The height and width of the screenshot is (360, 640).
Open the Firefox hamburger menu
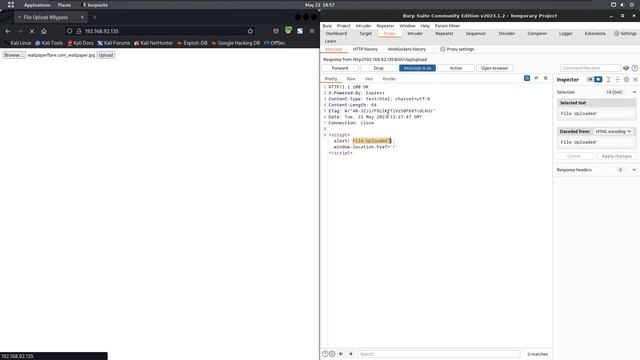[312, 31]
